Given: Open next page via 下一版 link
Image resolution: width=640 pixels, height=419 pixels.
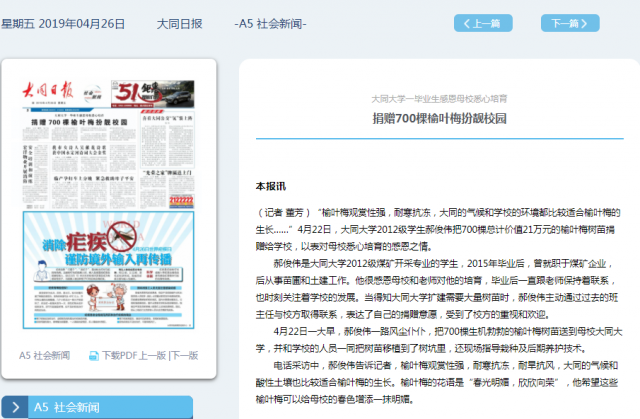Looking at the screenshot, I should tap(184, 355).
